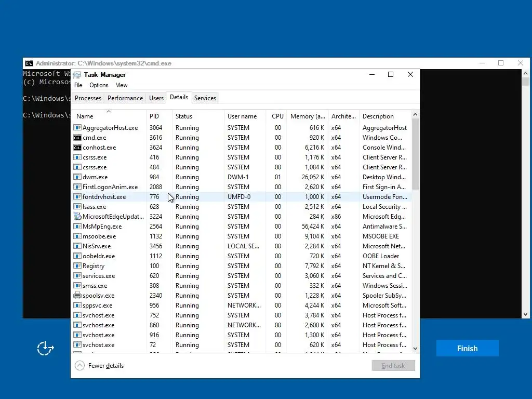Click the NisSrv.exe process icon
The image size is (532, 399).
coord(77,246)
